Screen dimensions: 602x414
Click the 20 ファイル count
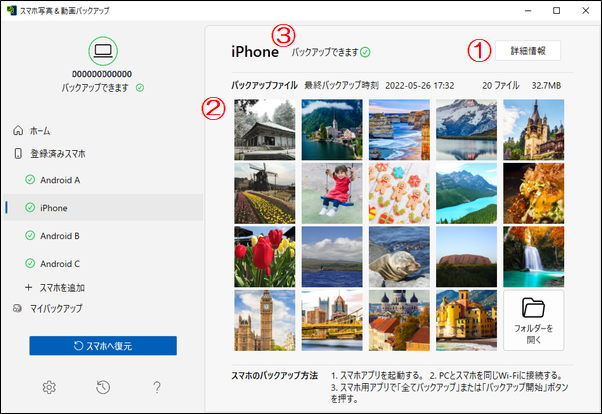coord(501,86)
